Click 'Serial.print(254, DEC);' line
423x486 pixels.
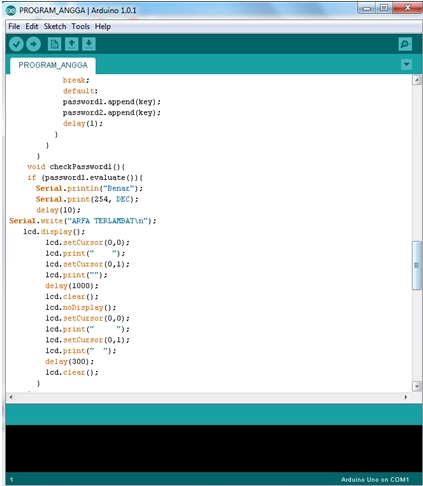(x=87, y=199)
